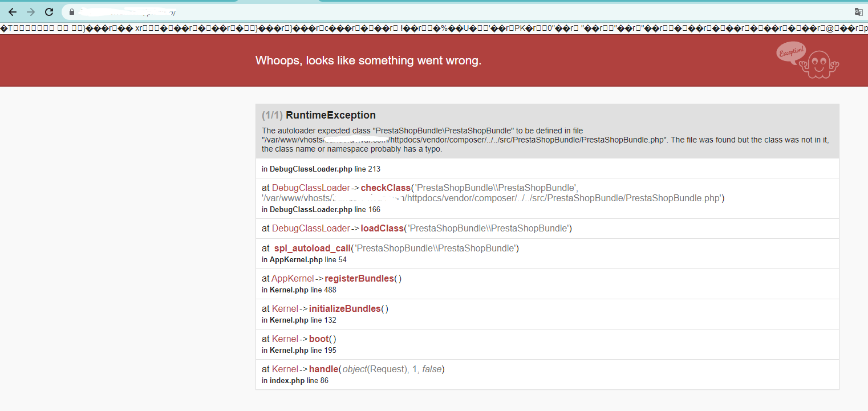Select the 'boot' method name
The width and height of the screenshot is (868, 411).
319,339
